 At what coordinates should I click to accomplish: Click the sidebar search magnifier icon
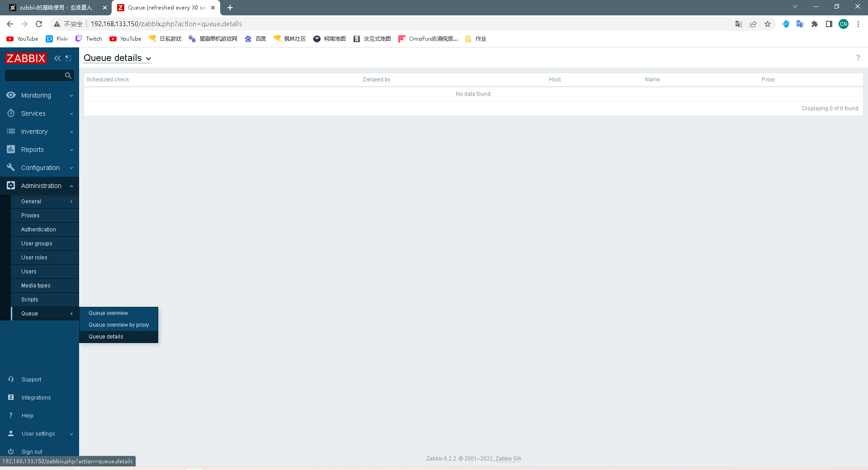coord(68,75)
